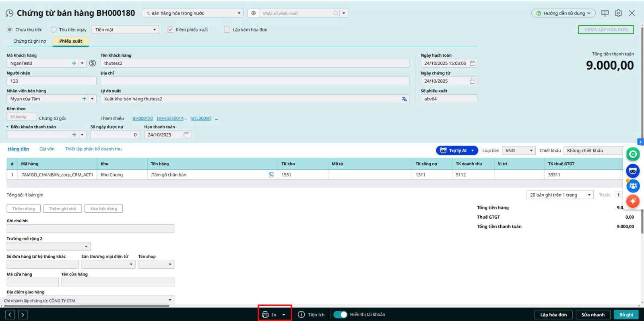
Task: Select the Thu tiền ngay radio button
Action: (x=54, y=30)
